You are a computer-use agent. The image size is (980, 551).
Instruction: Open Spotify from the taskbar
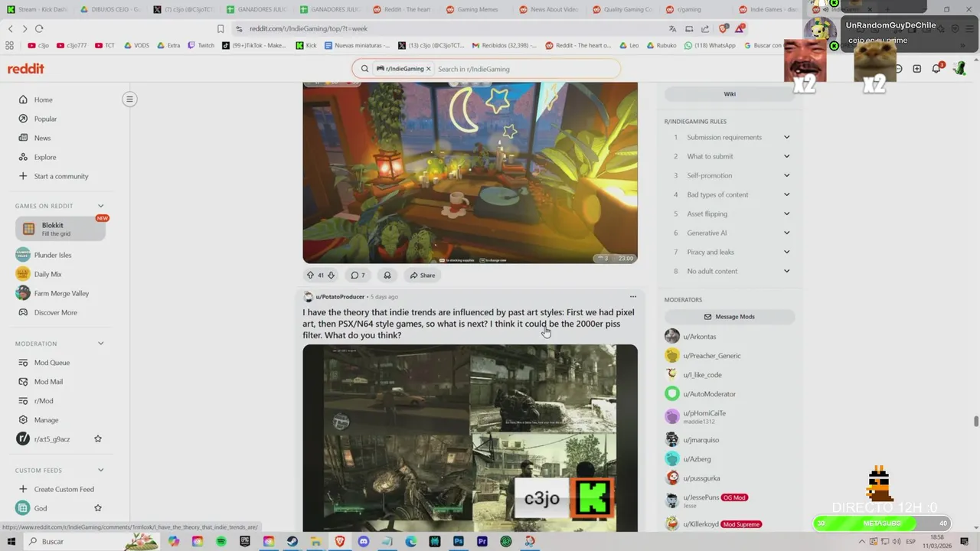pos(221,541)
